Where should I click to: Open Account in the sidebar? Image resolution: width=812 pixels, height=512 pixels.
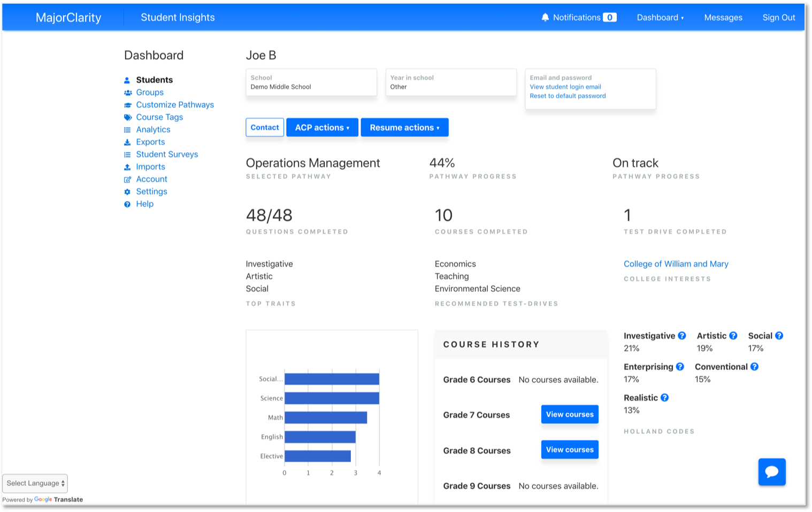pos(151,179)
